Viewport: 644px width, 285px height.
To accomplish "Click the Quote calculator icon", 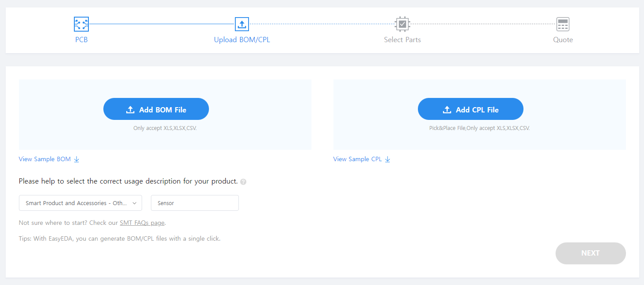I will pos(563,24).
